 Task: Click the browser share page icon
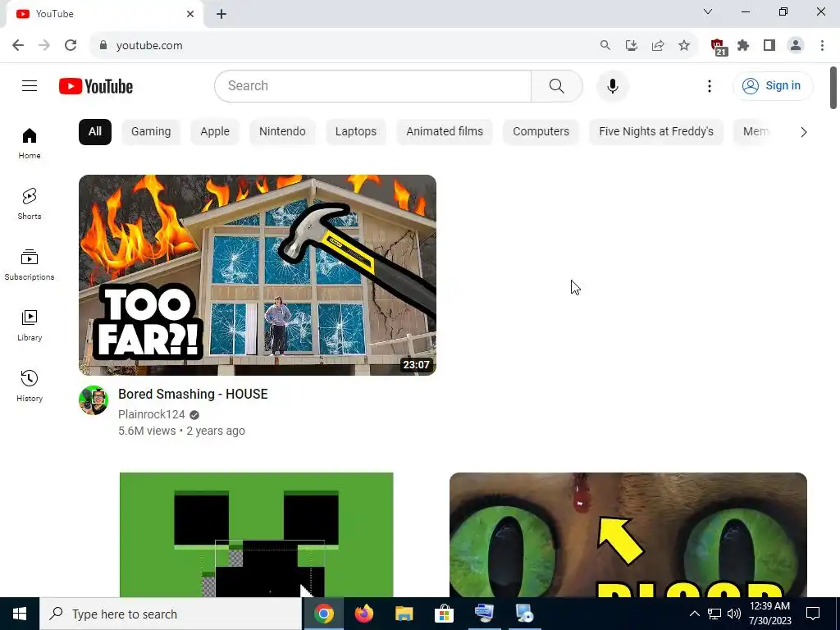point(657,46)
